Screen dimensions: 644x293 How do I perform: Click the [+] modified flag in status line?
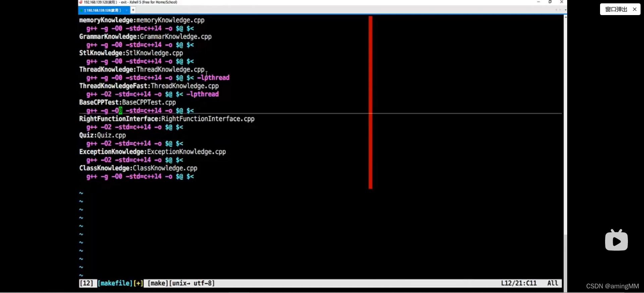tap(138, 283)
